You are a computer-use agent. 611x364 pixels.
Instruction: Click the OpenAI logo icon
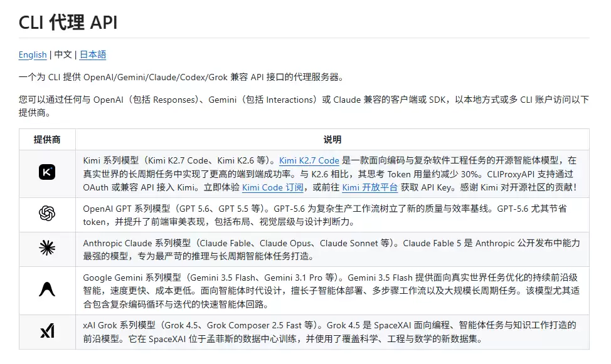coord(47,214)
